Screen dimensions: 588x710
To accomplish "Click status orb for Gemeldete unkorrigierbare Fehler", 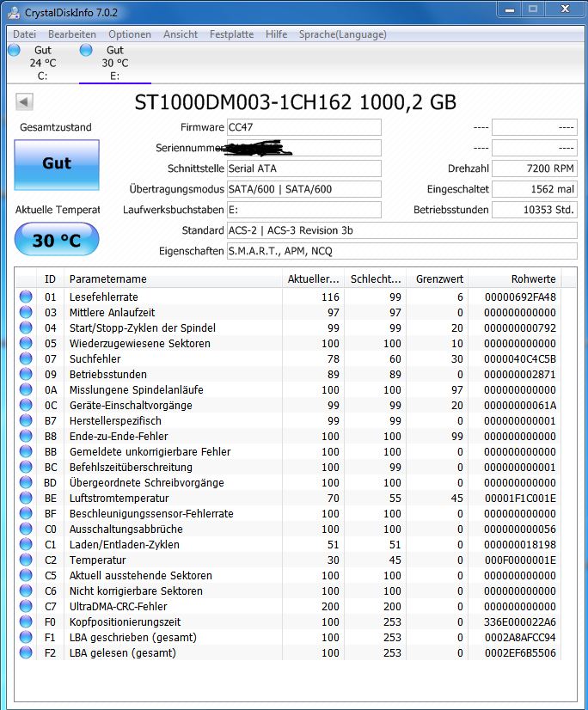I will click(26, 451).
